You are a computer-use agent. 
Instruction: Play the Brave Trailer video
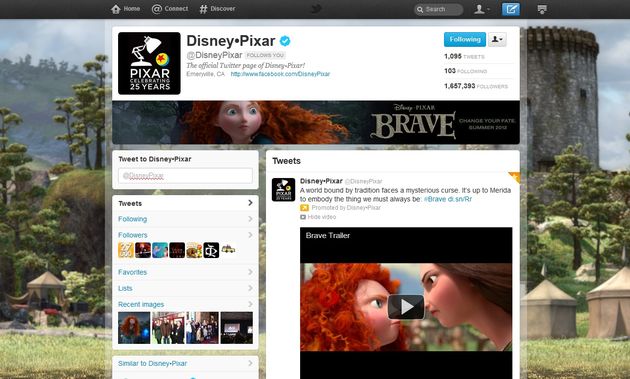(406, 307)
